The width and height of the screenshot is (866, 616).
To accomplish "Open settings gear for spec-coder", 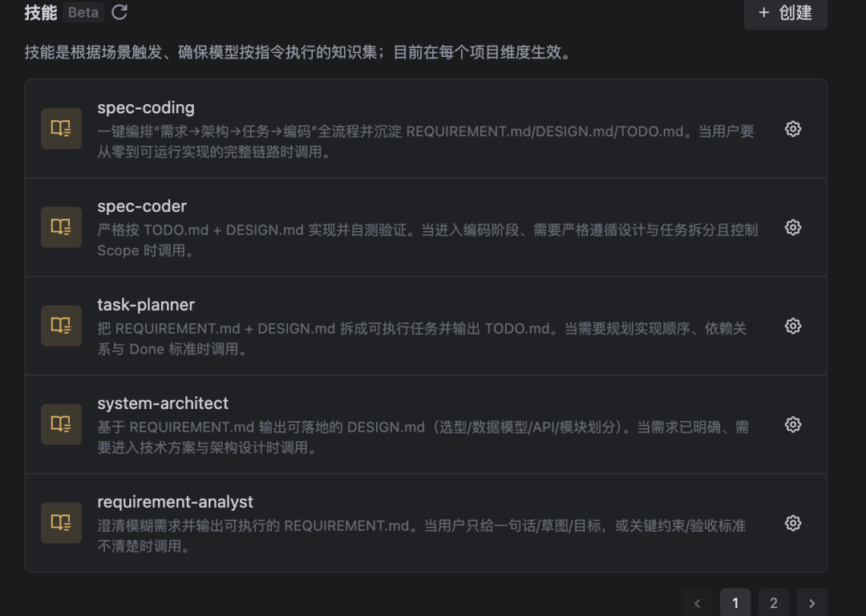I will coord(792,227).
